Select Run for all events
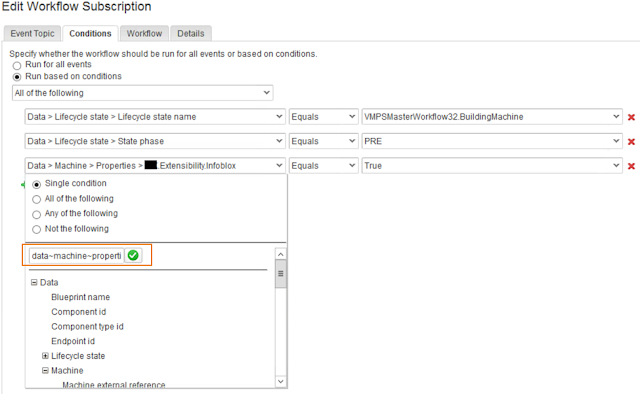This screenshot has width=640, height=394. click(17, 65)
